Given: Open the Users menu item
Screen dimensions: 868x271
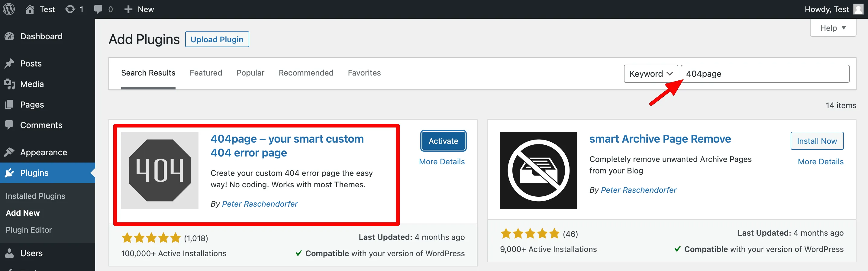Looking at the screenshot, I should click(47, 253).
